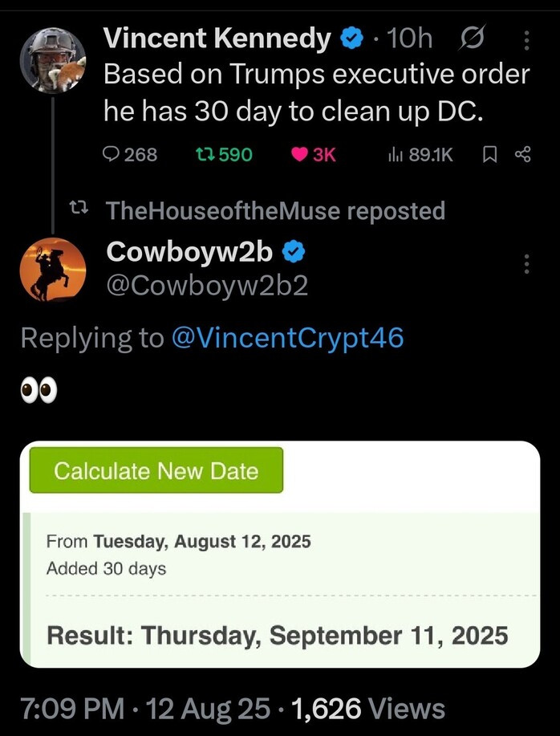Screen dimensions: 560x736
Task: Open the TheHouseoftheMuse reposted label
Action: [275, 211]
